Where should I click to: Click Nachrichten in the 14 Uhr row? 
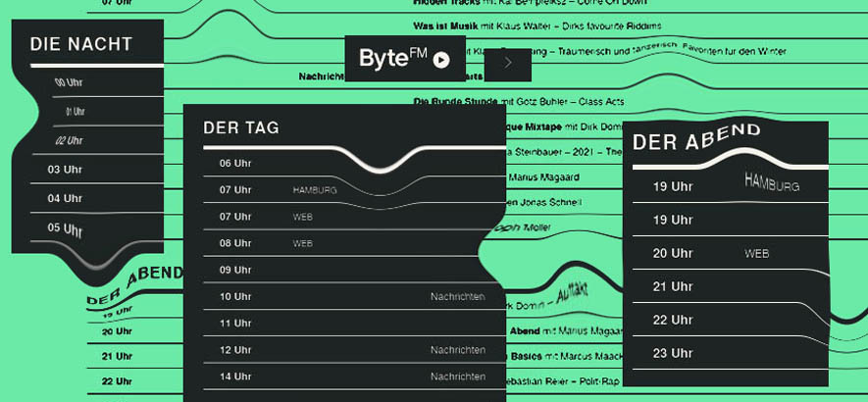pyautogui.click(x=458, y=377)
